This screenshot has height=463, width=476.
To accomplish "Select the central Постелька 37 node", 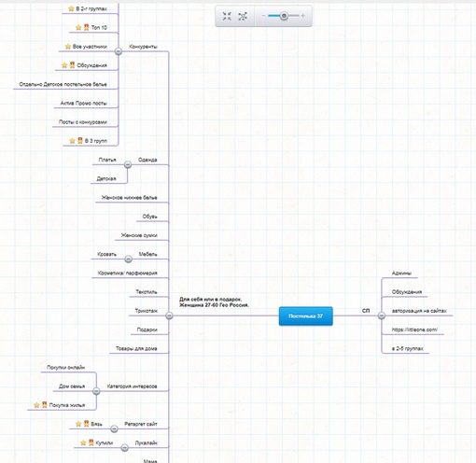I will click(x=306, y=316).
